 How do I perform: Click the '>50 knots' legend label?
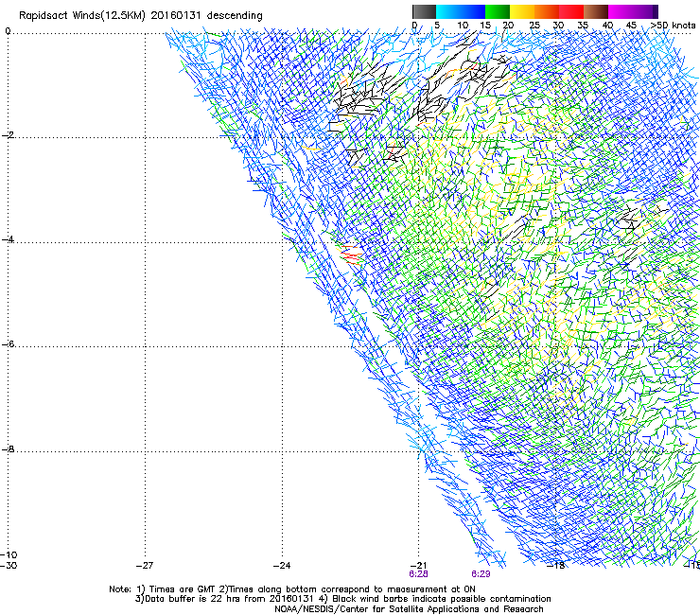click(673, 26)
